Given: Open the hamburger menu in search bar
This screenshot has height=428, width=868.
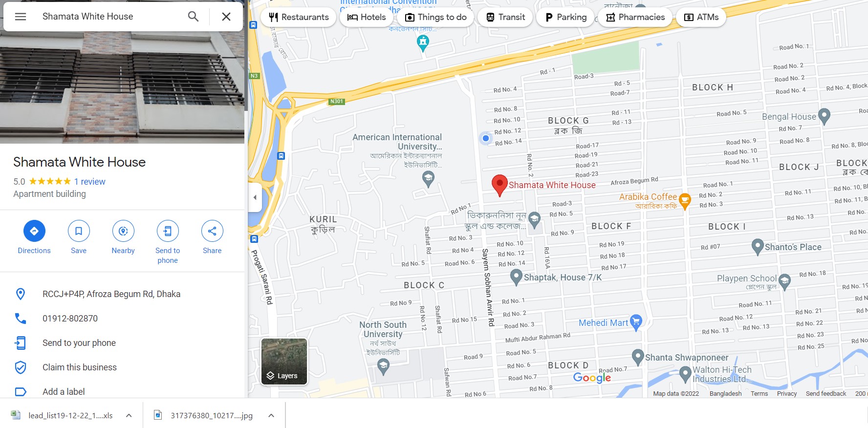Looking at the screenshot, I should click(21, 17).
